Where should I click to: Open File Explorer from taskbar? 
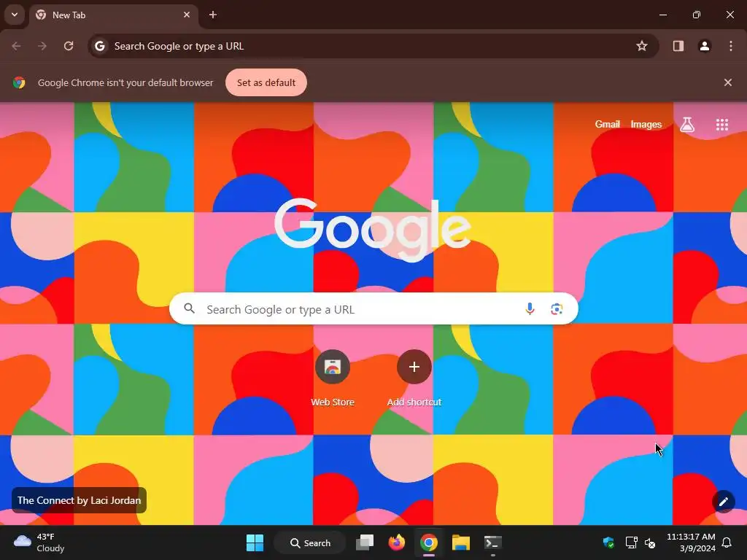tap(461, 542)
